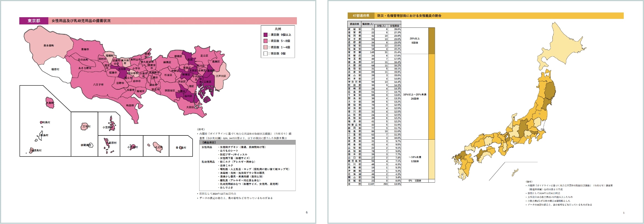Select 奥多摩町 on the Tokyo map
This screenshot has width=644, height=224.
(x=49, y=46)
